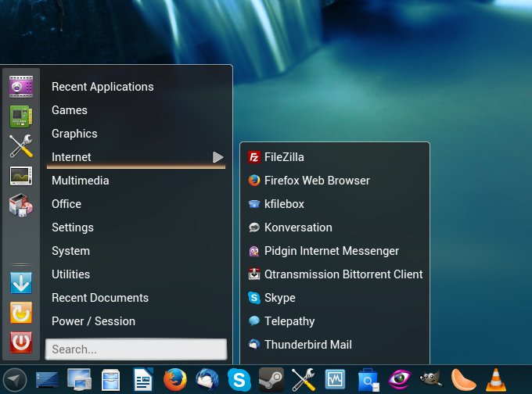This screenshot has height=394, width=532.
Task: Open the Multimedia category
Action: coord(136,181)
